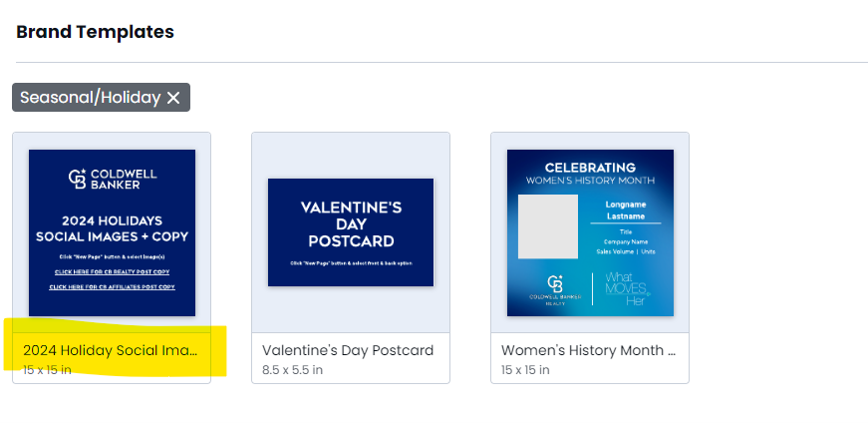Follow the CB Realty post copy link
This screenshot has height=423, width=868.
[112, 272]
